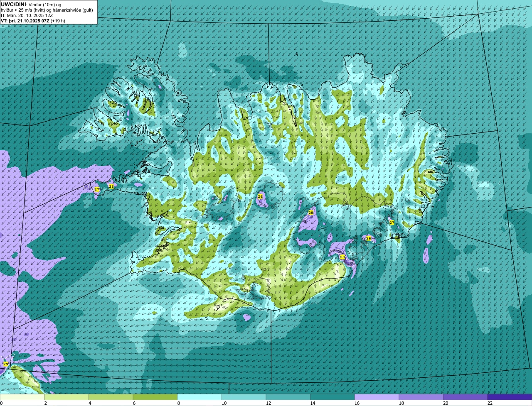Click the legend scale label "6"
The width and height of the screenshot is (532, 406).
134,403
